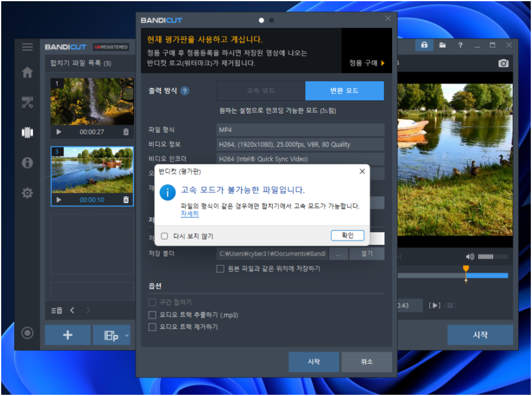
Task: Open the hamburger menu in Bandicut sidebar
Action: pos(27,47)
